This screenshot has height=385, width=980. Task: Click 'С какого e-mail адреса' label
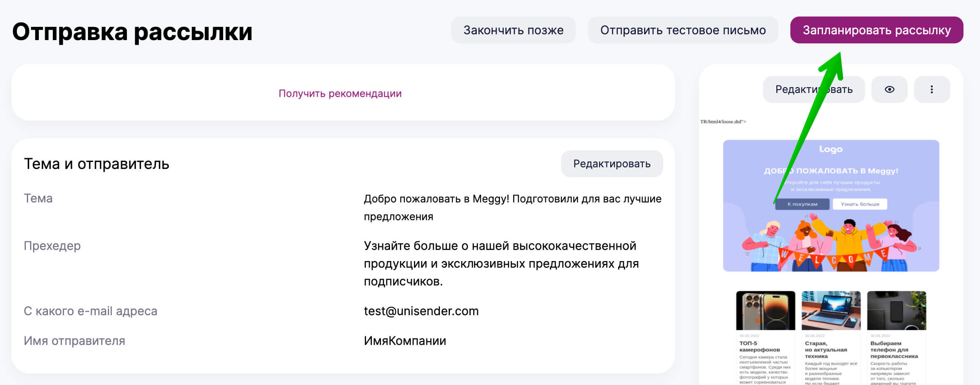90,311
